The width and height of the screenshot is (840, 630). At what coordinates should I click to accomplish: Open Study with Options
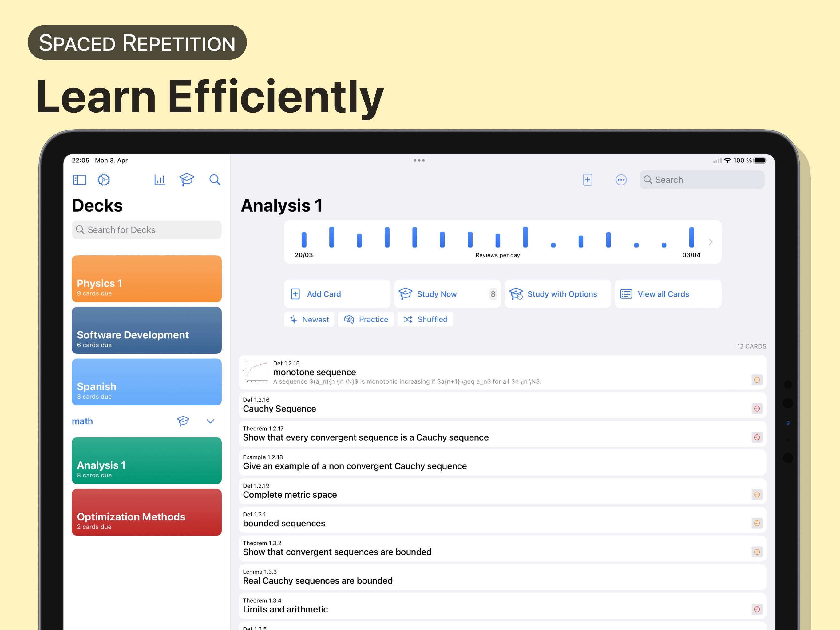pyautogui.click(x=557, y=294)
